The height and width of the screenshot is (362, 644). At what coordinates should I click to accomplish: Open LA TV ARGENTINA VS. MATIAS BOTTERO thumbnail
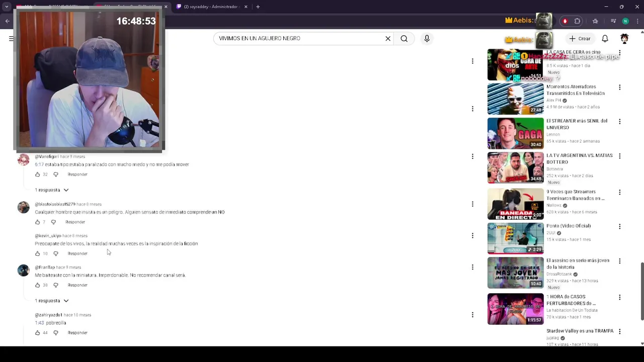coord(515,168)
